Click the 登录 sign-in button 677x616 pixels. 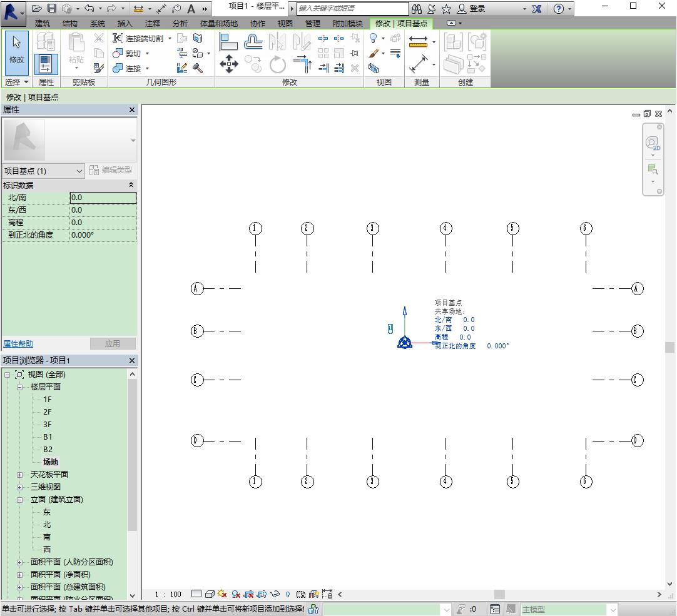(x=472, y=9)
